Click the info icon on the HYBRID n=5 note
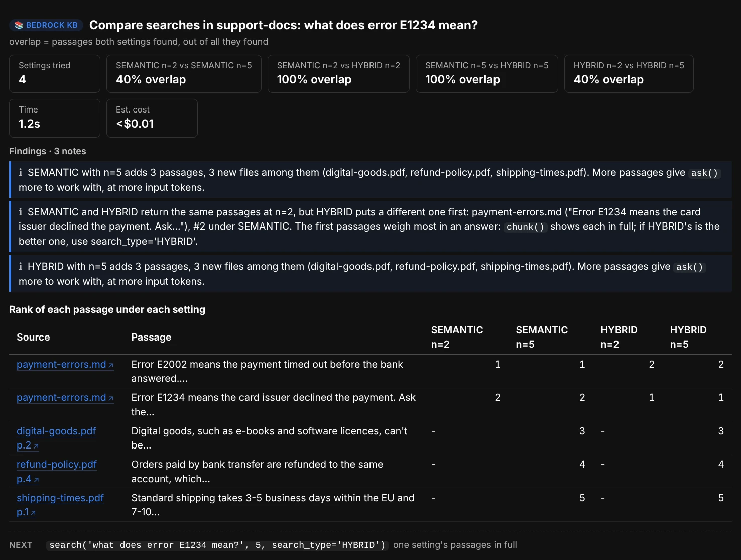 21,266
